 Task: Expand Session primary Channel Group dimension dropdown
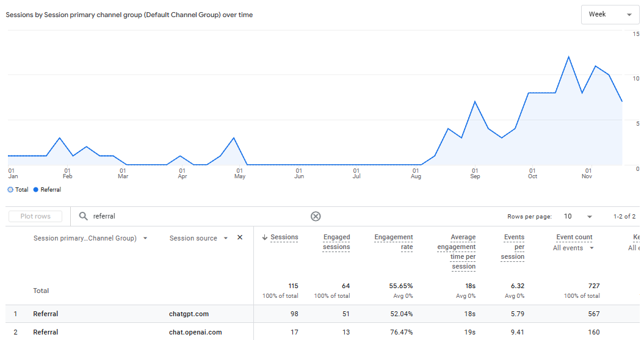pyautogui.click(x=145, y=238)
